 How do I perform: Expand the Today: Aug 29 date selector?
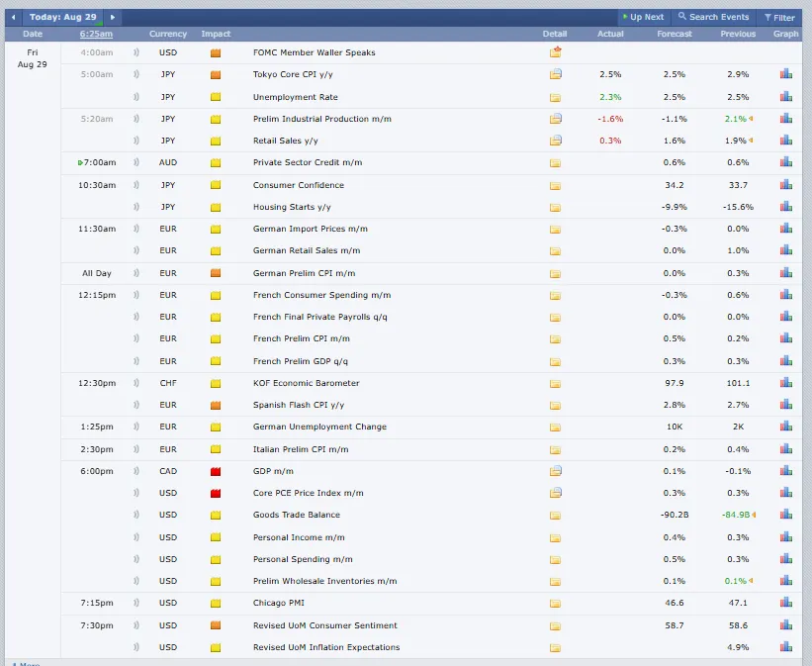65,17
